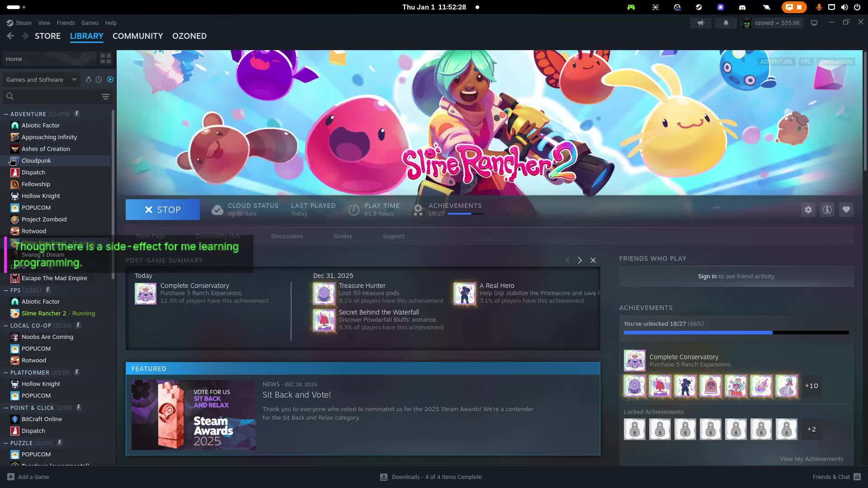Image resolution: width=868 pixels, height=488 pixels.
Task: Favorite the game with the heart icon
Action: (x=846, y=210)
